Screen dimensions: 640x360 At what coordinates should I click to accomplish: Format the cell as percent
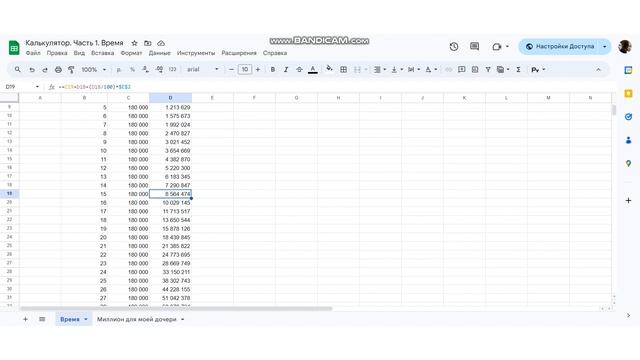[x=132, y=70]
